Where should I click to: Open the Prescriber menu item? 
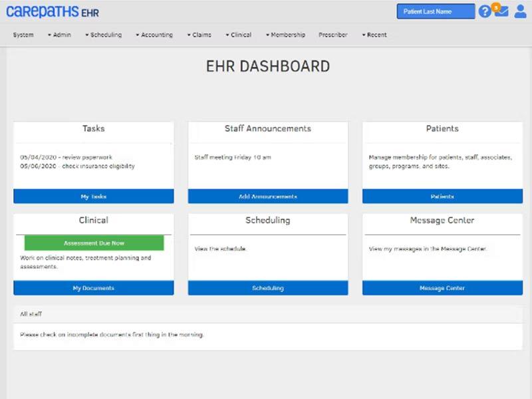[x=333, y=35]
